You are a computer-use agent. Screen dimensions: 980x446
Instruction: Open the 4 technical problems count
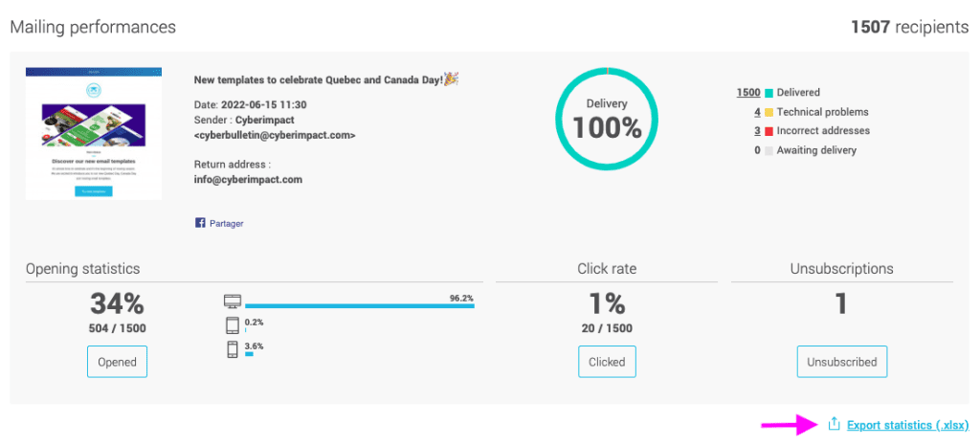[x=757, y=112]
